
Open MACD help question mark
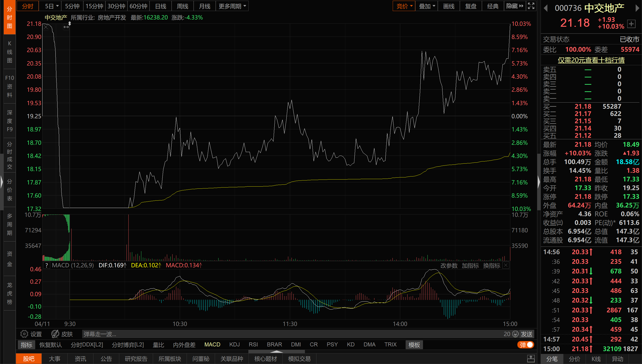coord(46,265)
